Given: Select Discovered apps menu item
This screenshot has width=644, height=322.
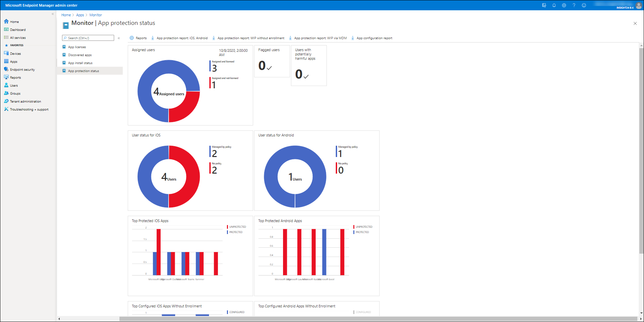Looking at the screenshot, I should (x=80, y=55).
